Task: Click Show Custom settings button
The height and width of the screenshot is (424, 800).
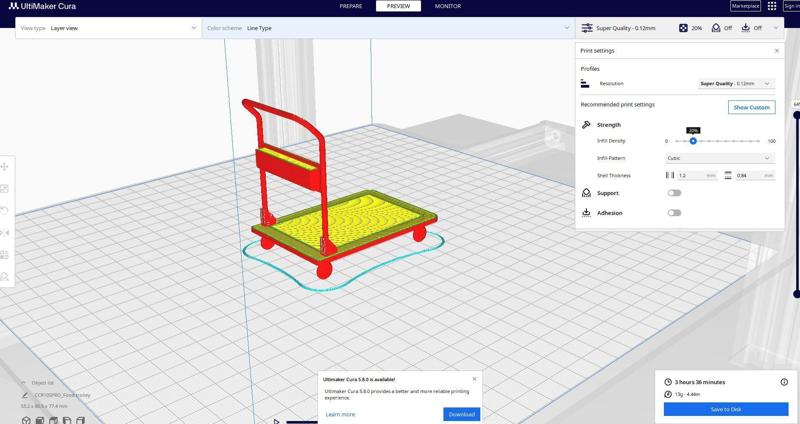Action: [x=752, y=107]
